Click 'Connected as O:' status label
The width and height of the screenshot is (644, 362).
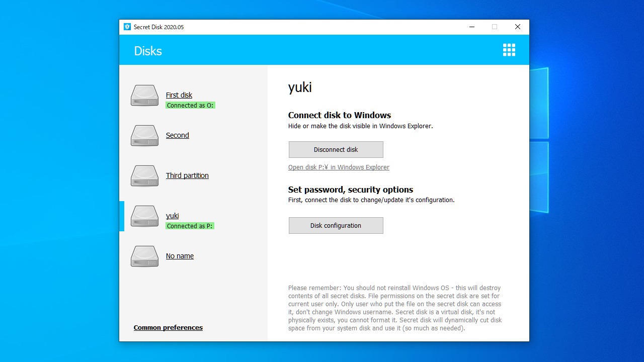click(x=191, y=105)
